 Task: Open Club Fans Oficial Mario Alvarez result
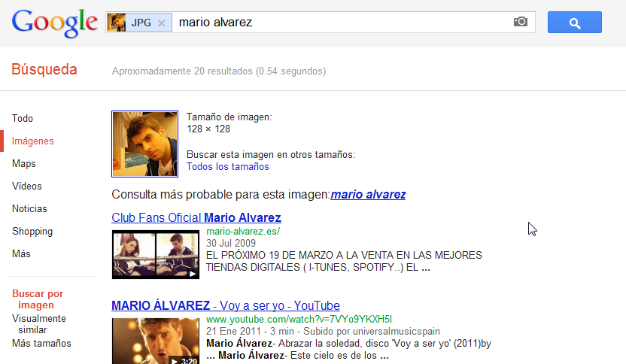coord(196,217)
